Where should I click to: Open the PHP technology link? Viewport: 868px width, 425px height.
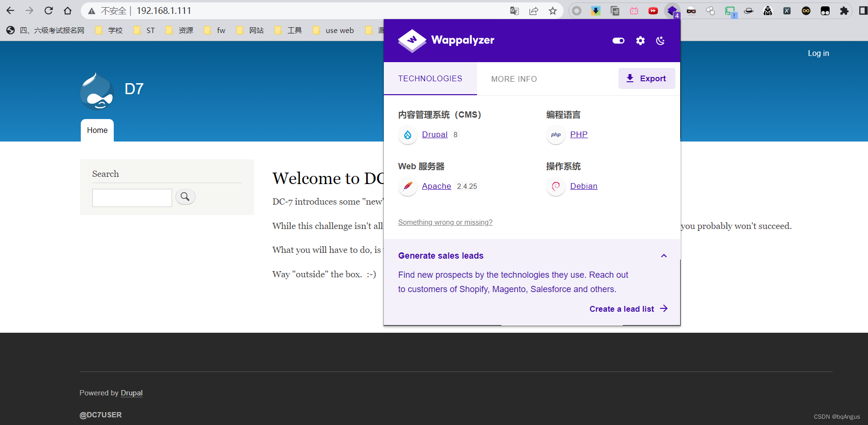click(x=579, y=135)
